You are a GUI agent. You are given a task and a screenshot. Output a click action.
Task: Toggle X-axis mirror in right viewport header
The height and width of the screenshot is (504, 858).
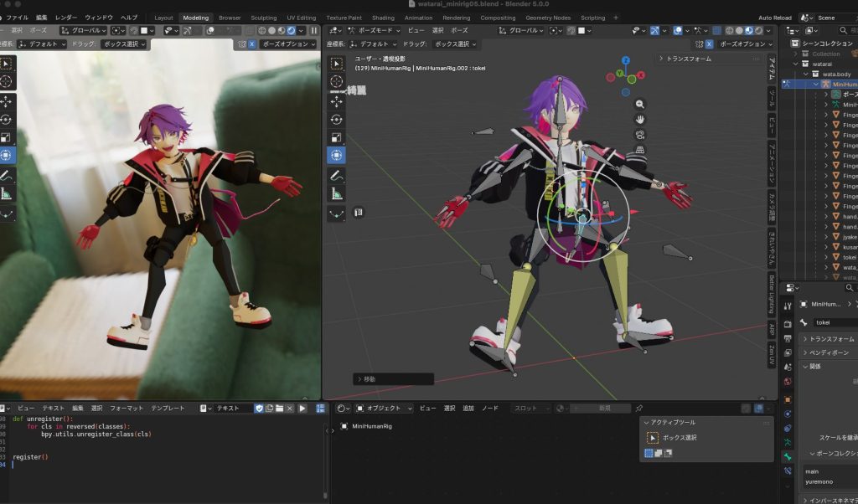tap(709, 44)
